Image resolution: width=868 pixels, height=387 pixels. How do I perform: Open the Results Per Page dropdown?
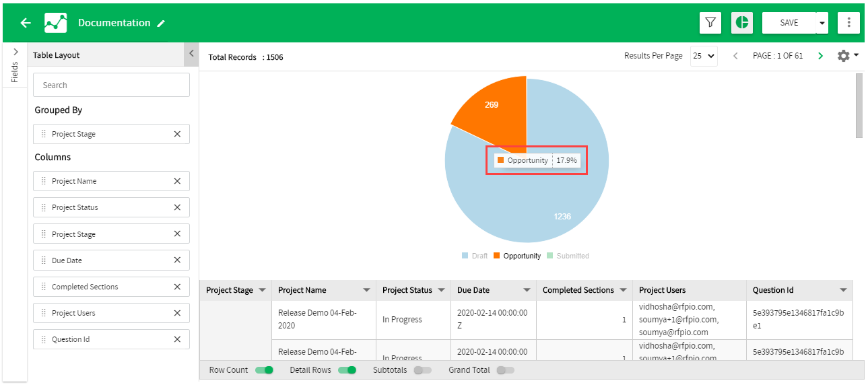[x=704, y=56]
